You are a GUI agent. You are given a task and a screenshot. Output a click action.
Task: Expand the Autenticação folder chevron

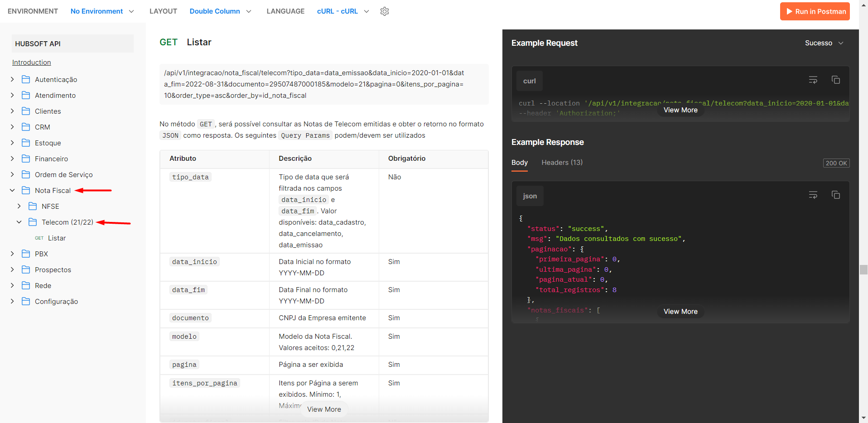pyautogui.click(x=12, y=79)
